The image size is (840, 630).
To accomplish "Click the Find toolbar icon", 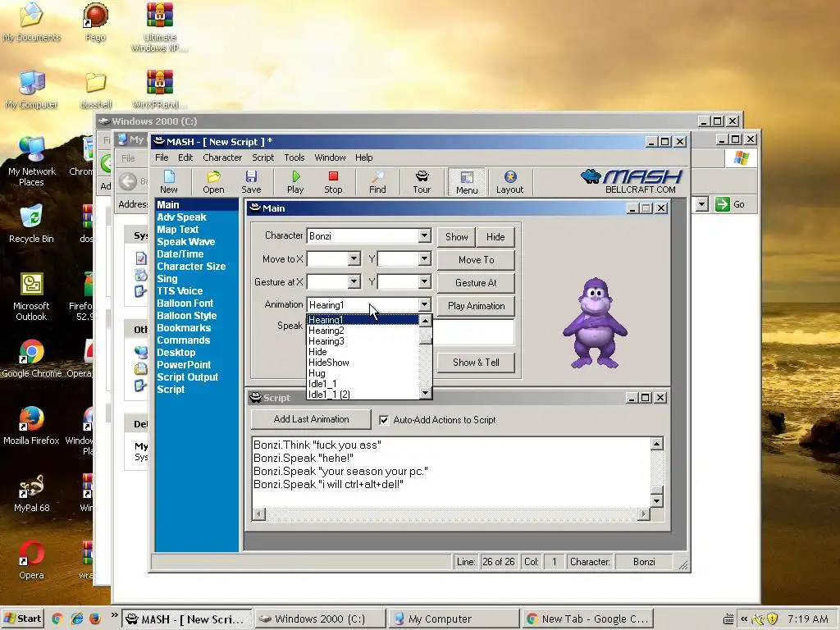I will click(x=377, y=182).
